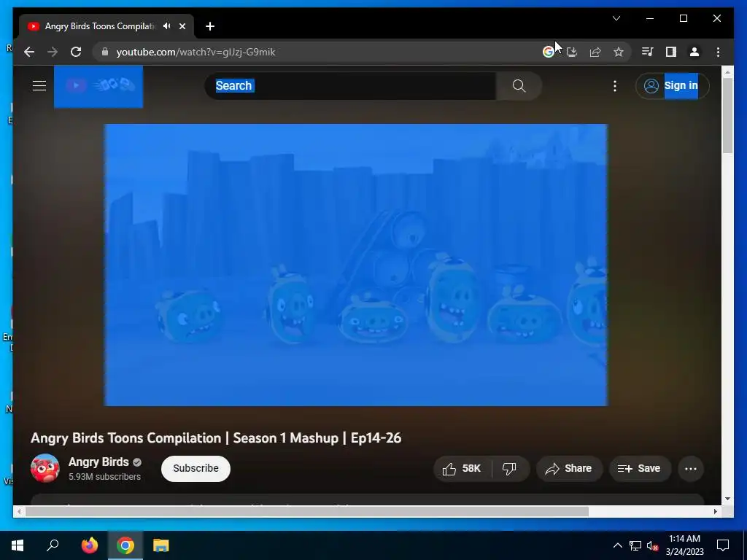Viewport: 747px width, 560px height.
Task: Open the Windows Start menu
Action: click(x=18, y=545)
